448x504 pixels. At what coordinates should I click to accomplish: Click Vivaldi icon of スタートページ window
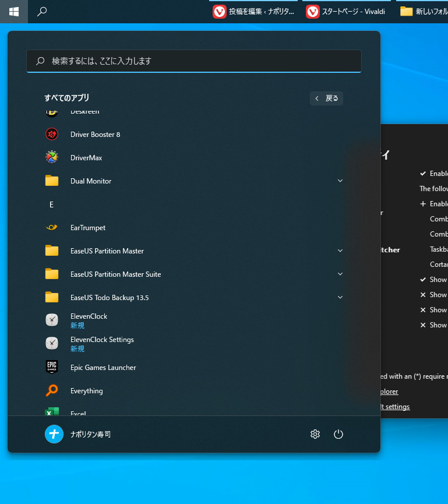pyautogui.click(x=313, y=12)
